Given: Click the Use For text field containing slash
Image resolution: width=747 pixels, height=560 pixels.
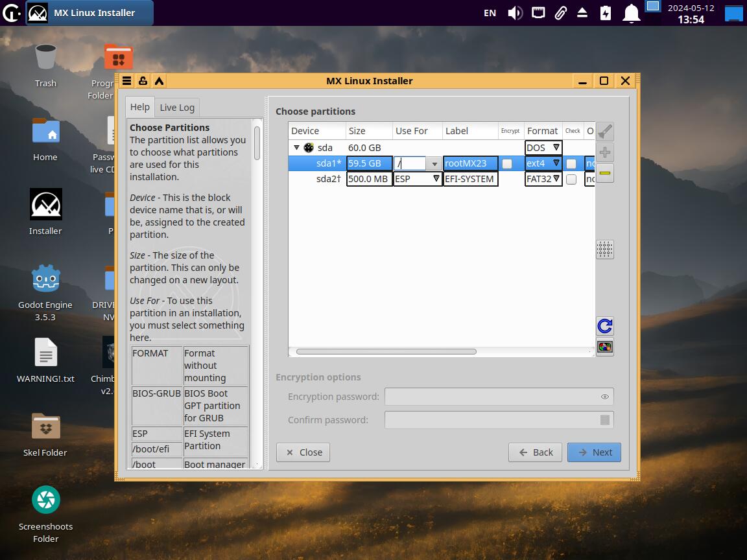Looking at the screenshot, I should [x=410, y=163].
